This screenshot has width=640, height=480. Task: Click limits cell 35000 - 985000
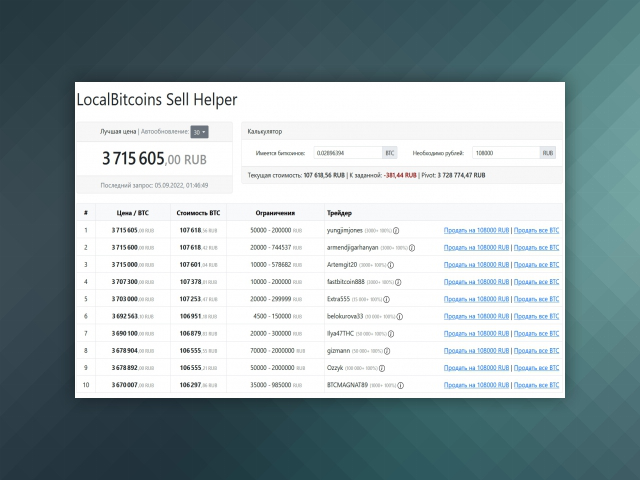click(276, 385)
